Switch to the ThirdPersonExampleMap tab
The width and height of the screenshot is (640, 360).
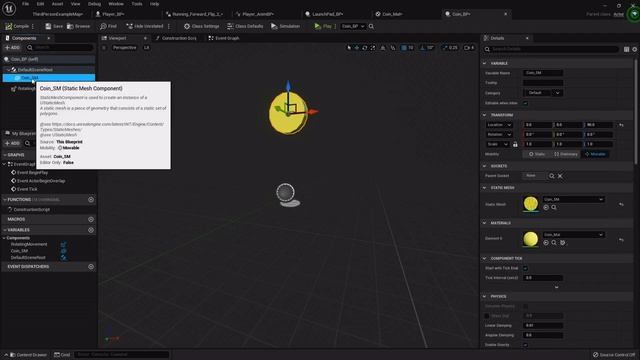[x=57, y=14]
